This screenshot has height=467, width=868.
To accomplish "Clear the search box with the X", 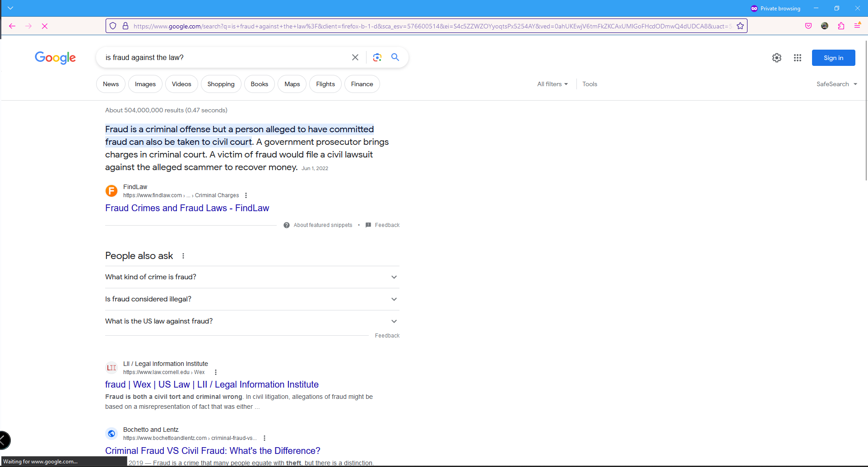I will [355, 57].
